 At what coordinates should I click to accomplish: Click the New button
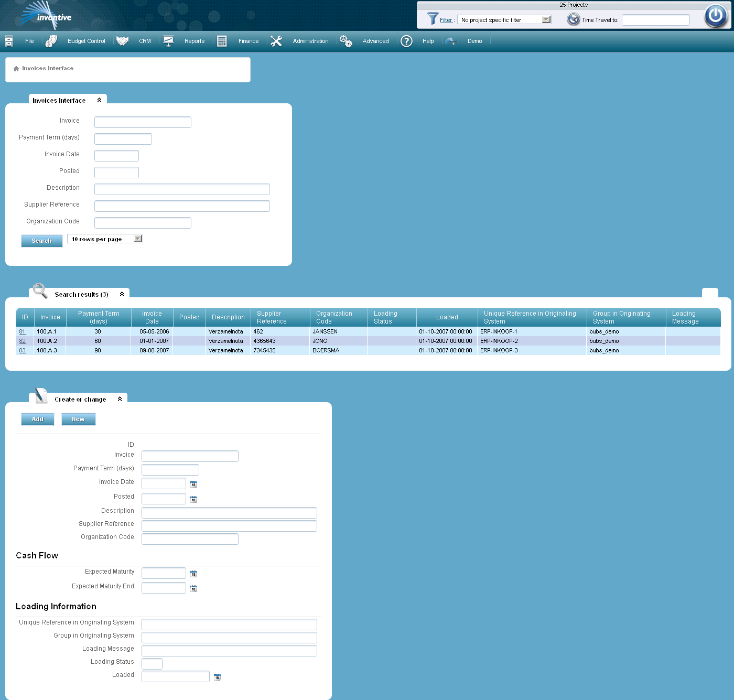[79, 419]
